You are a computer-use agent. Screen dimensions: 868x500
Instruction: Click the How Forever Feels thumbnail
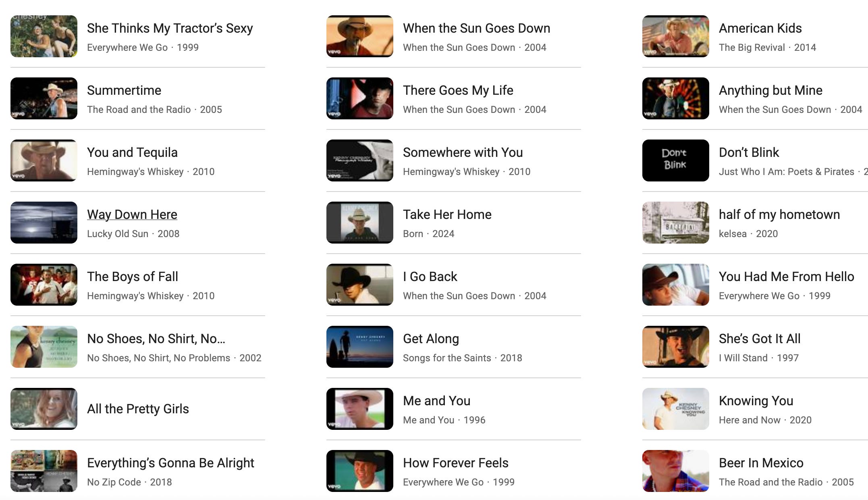360,471
